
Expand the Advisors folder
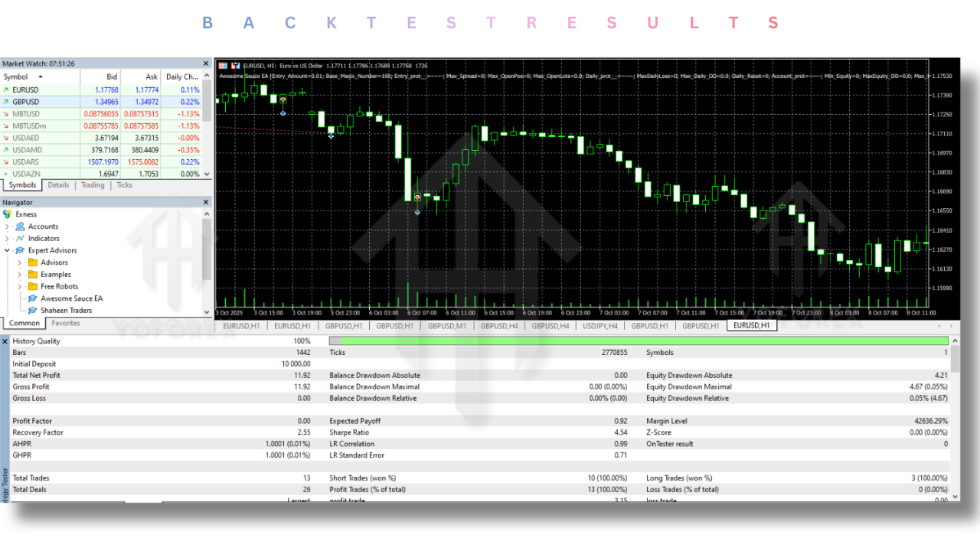tap(20, 262)
